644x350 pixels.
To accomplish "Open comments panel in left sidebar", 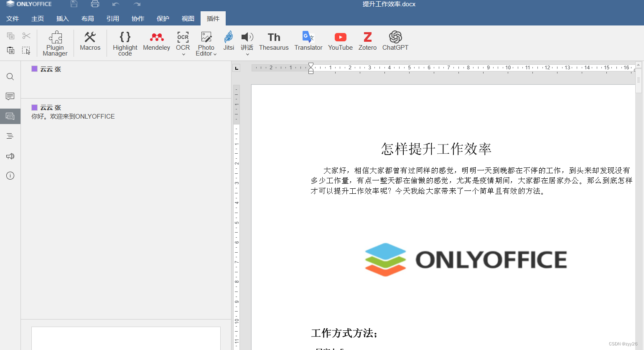I will click(10, 96).
